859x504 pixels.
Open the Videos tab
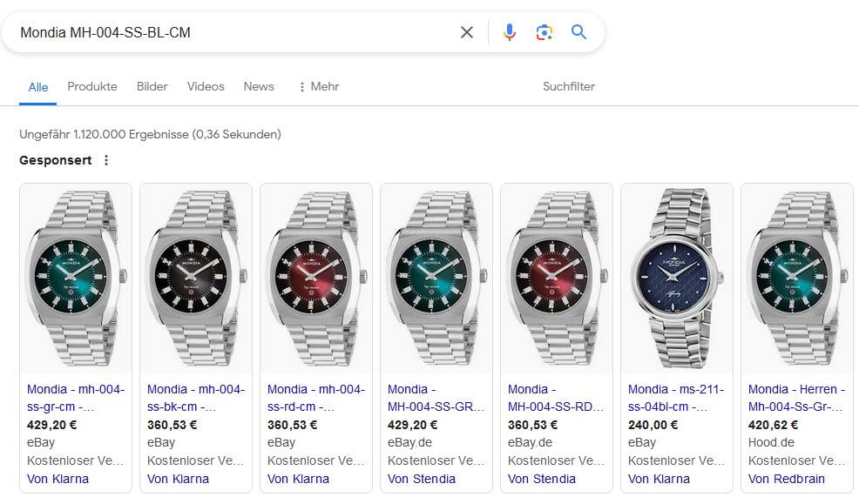[x=206, y=86]
